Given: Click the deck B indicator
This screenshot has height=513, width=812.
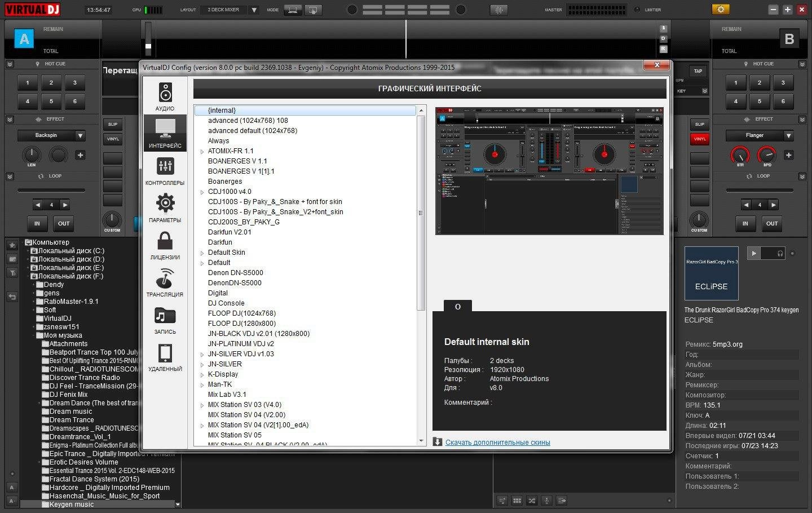Looking at the screenshot, I should point(789,39).
